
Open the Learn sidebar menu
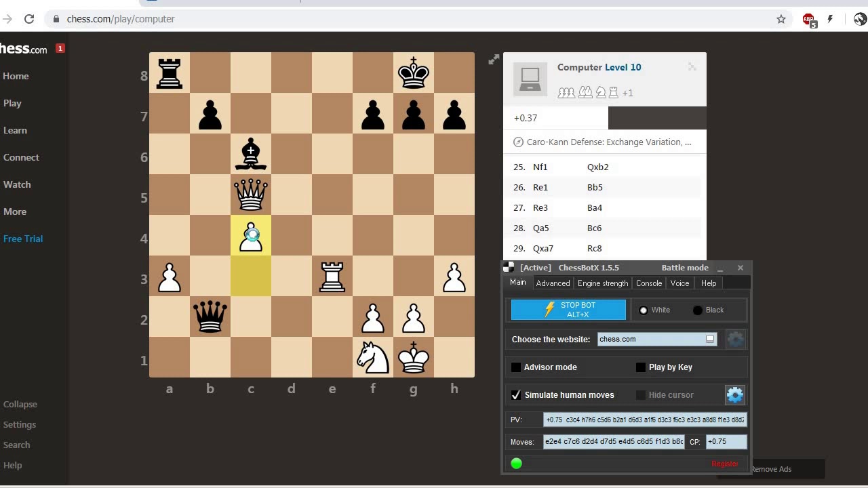click(x=15, y=130)
